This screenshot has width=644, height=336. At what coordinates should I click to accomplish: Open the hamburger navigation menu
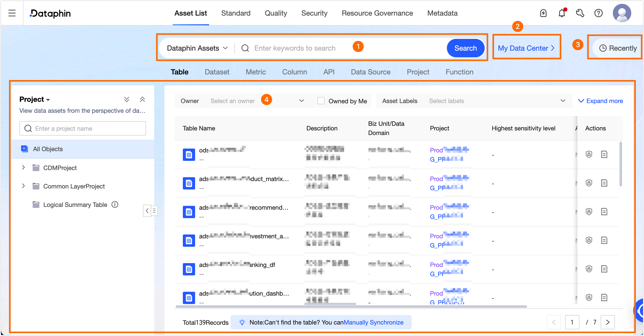(12, 13)
